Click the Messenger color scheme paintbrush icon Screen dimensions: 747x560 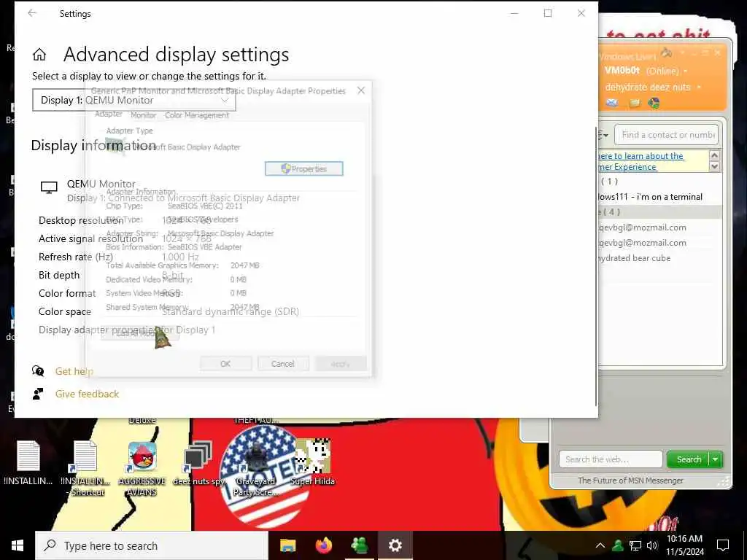pyautogui.click(x=666, y=52)
